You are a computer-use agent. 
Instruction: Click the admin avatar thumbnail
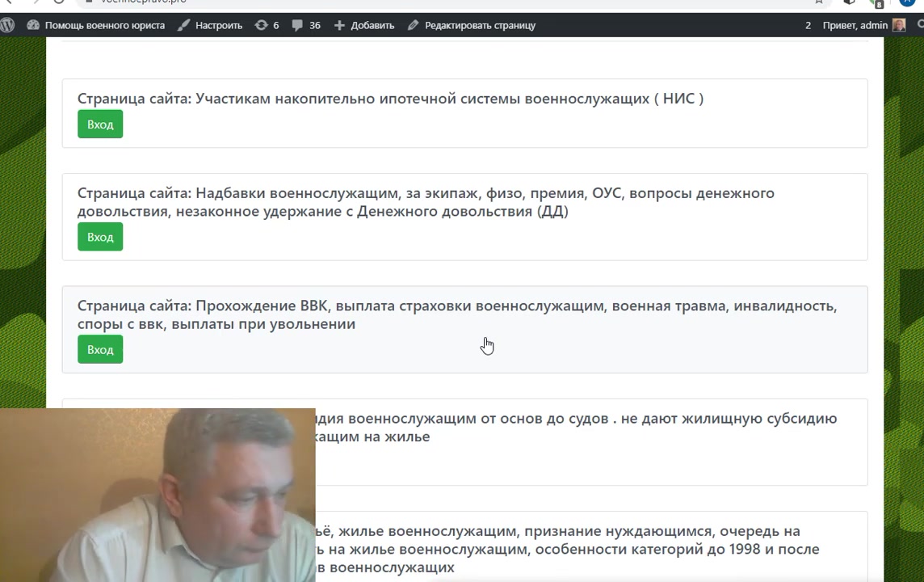pyautogui.click(x=899, y=25)
